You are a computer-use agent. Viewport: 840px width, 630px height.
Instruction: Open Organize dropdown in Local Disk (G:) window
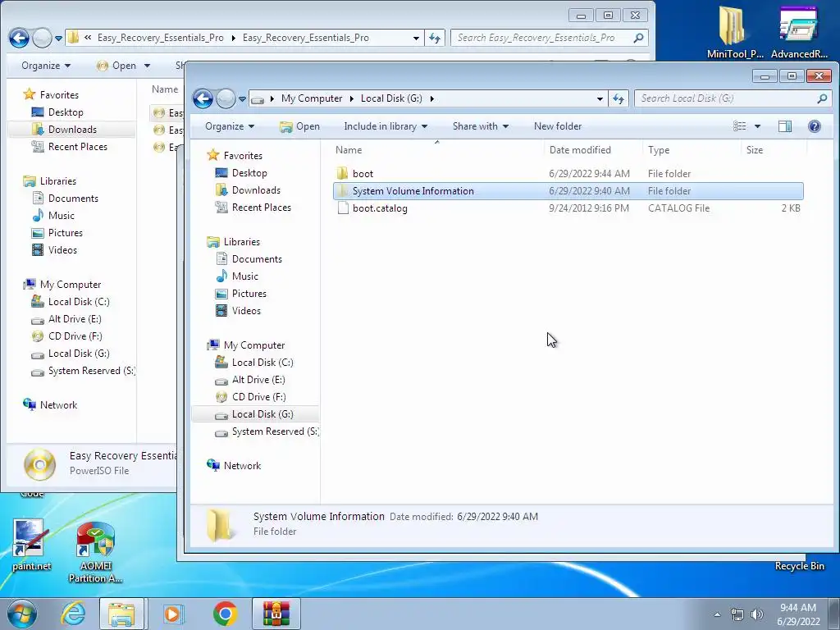[230, 126]
